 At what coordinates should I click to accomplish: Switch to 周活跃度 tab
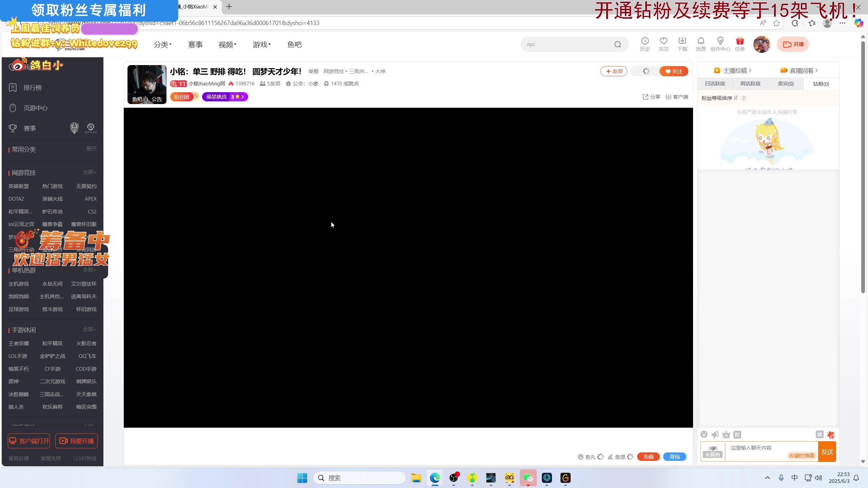pyautogui.click(x=750, y=84)
